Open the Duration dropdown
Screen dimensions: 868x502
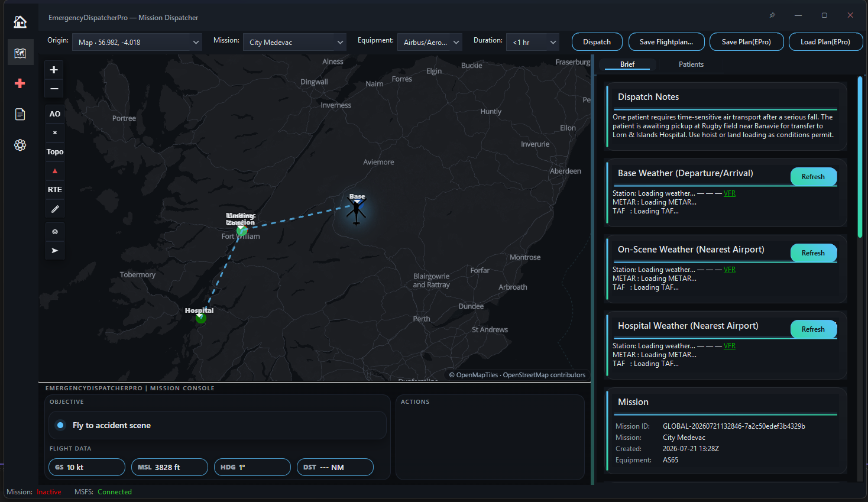coord(533,42)
